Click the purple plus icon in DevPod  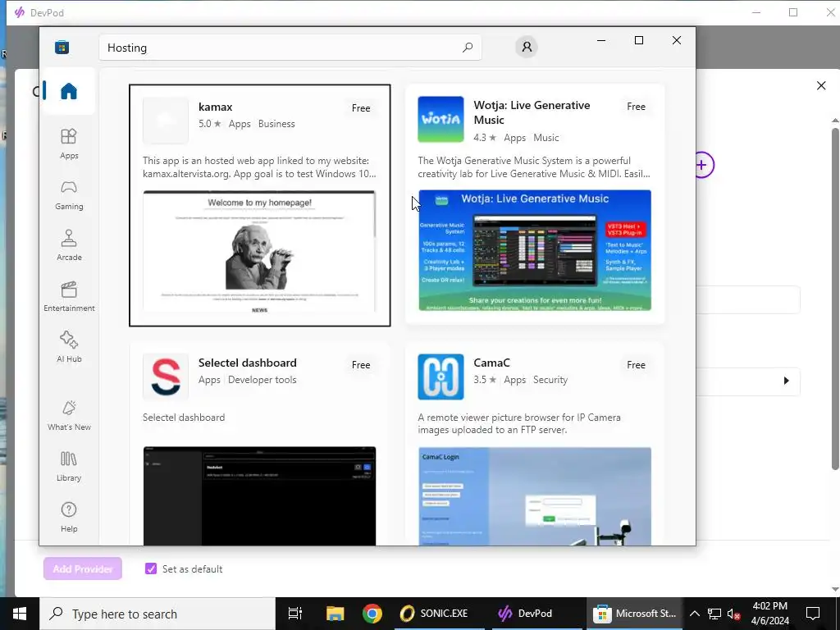tap(703, 165)
